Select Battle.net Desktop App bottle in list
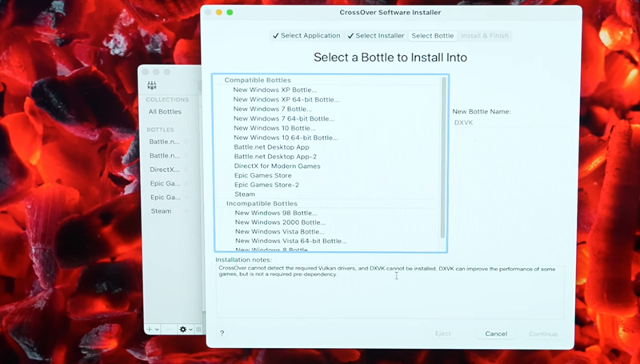Image resolution: width=640 pixels, height=364 pixels. point(271,147)
